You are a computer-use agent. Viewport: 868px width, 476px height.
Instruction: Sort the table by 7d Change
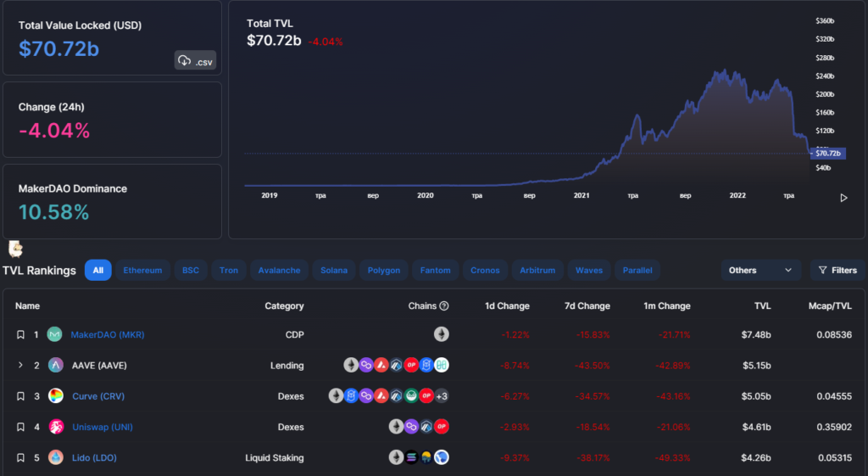(587, 305)
